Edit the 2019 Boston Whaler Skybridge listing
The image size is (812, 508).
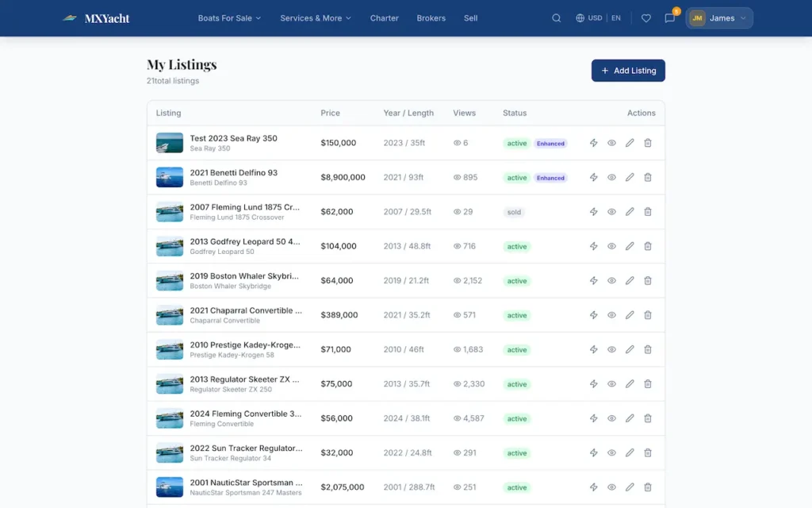click(630, 280)
